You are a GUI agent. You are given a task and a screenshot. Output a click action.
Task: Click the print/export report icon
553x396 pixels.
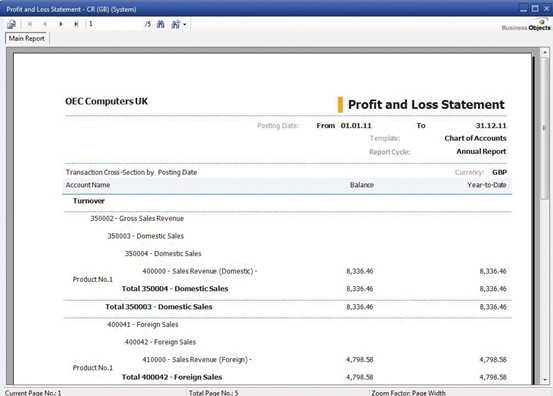pos(11,24)
